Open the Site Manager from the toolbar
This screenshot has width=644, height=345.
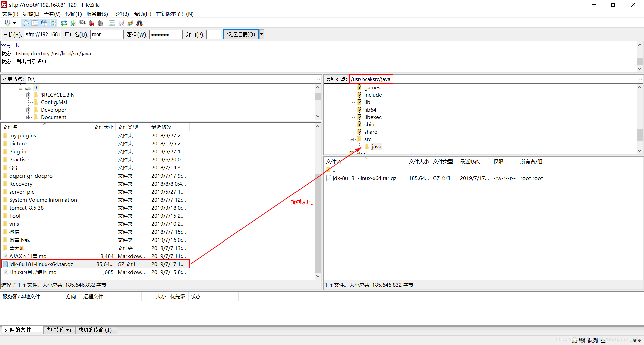pos(7,23)
